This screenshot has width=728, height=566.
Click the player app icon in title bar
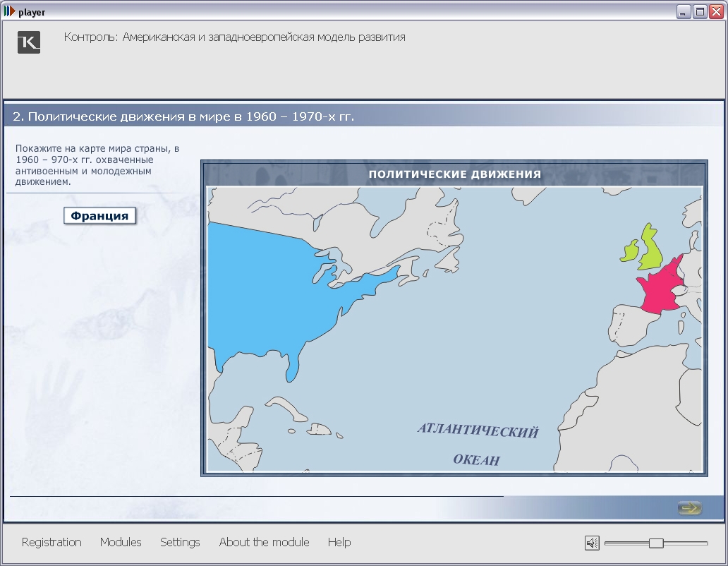(9, 11)
